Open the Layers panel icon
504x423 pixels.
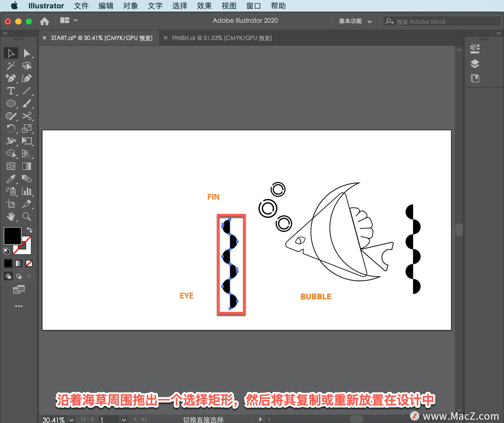tap(475, 64)
